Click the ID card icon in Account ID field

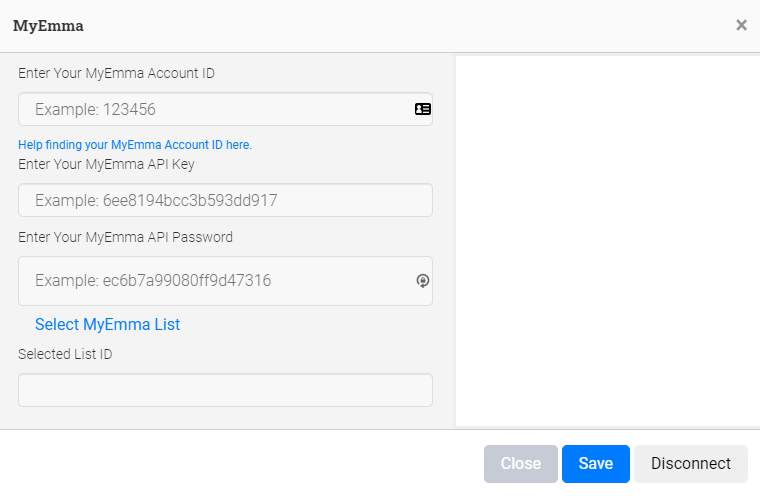(x=423, y=109)
